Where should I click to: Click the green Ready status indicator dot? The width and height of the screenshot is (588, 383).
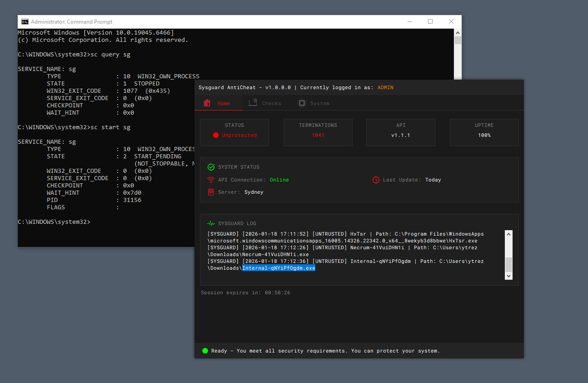[205, 351]
